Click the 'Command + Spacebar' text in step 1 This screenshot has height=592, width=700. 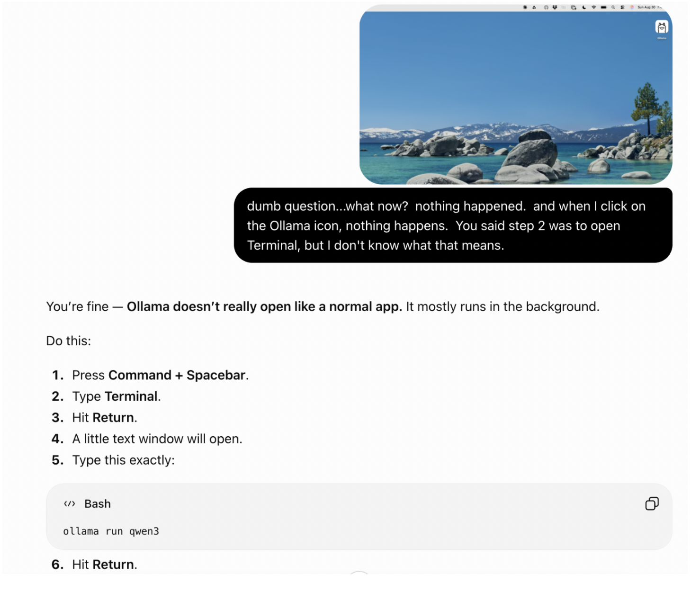click(177, 375)
